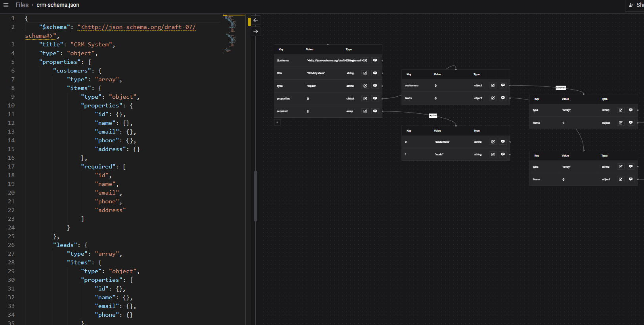This screenshot has width=644, height=325.
Task: Click the "required" edge label
Action: (x=433, y=116)
